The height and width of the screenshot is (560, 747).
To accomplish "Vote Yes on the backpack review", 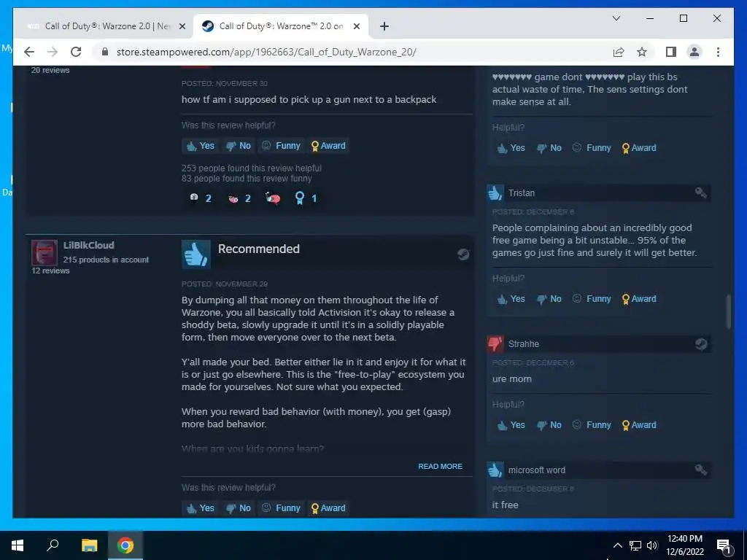I will (201, 146).
